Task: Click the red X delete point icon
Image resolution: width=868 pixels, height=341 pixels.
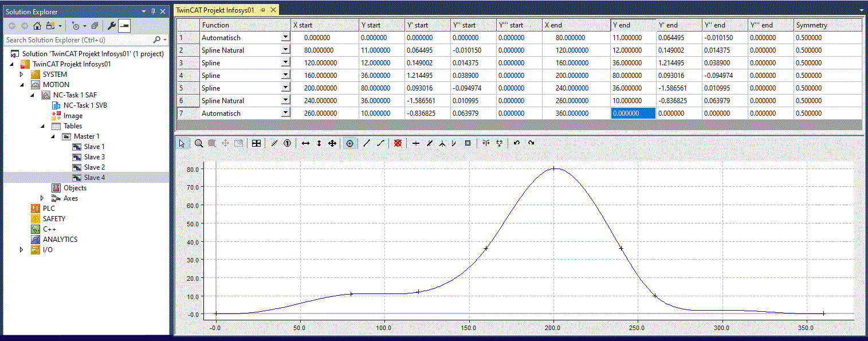Action: pyautogui.click(x=398, y=143)
